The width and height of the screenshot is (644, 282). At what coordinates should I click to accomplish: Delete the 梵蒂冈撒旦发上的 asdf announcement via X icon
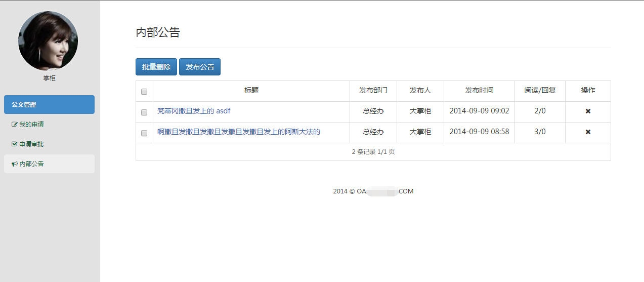coord(588,111)
